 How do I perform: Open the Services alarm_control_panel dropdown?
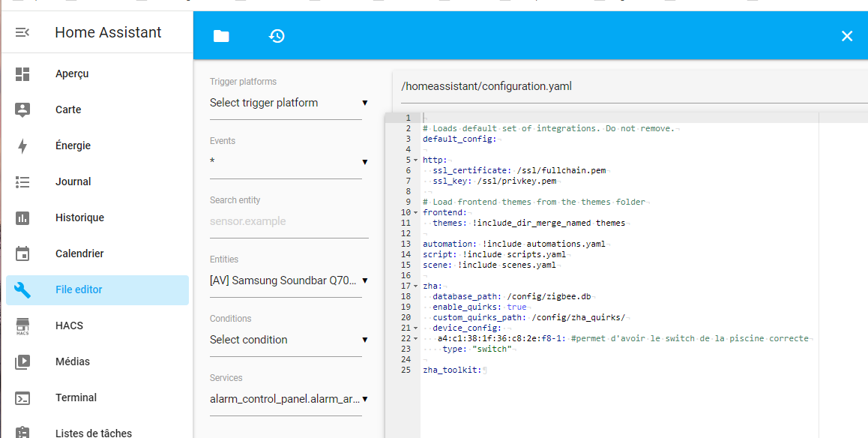coord(289,399)
